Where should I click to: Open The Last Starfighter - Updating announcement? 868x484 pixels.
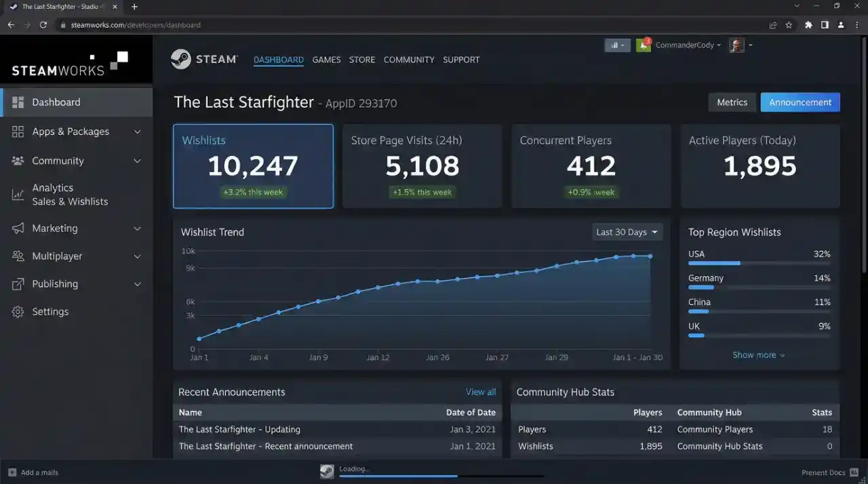coord(239,429)
